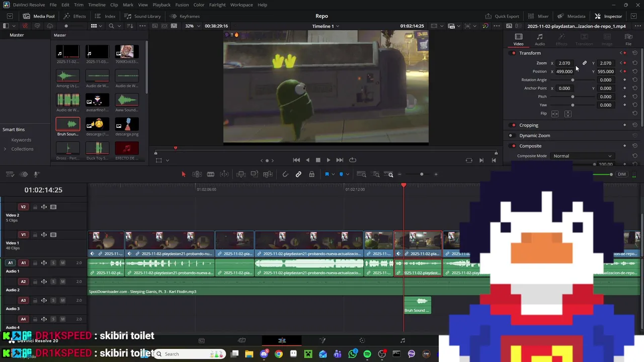
Task: Open the marker color dropdown arrow
Action: click(x=348, y=174)
